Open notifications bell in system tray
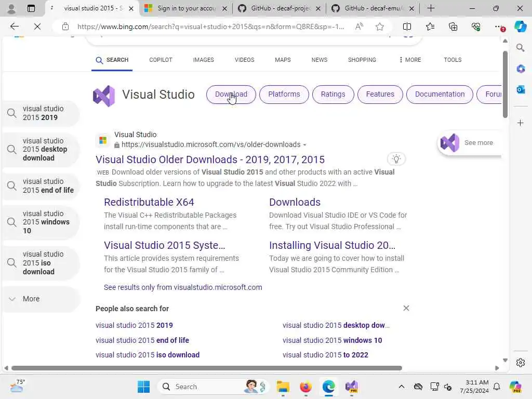Image resolution: width=532 pixels, height=399 pixels. 497,387
